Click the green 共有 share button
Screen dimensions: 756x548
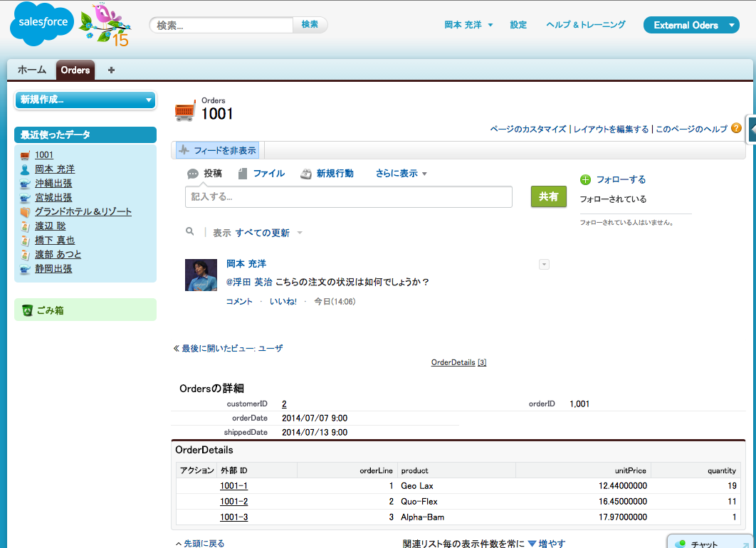pos(549,196)
